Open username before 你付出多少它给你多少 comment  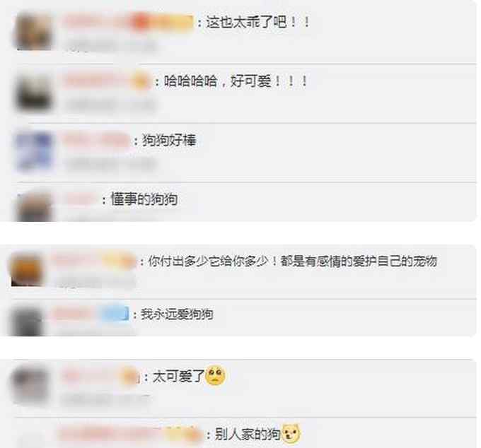tap(94, 261)
